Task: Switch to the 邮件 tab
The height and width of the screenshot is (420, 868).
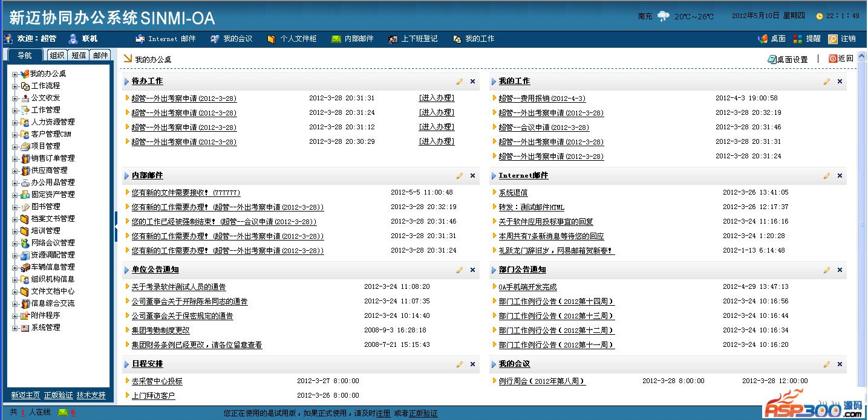Action: 100,55
